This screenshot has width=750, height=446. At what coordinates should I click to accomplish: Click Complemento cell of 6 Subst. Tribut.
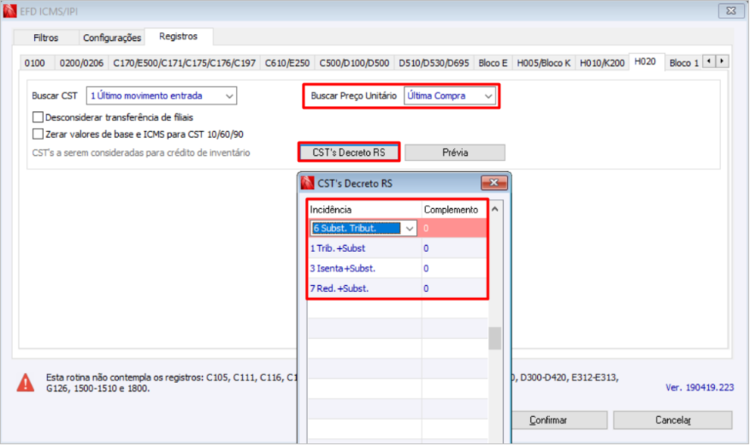pyautogui.click(x=453, y=228)
